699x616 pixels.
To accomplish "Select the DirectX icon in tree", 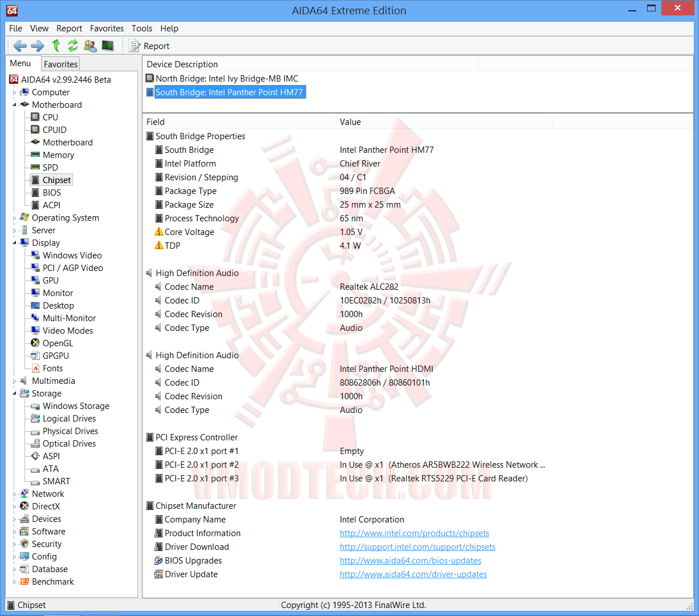I will tap(25, 506).
